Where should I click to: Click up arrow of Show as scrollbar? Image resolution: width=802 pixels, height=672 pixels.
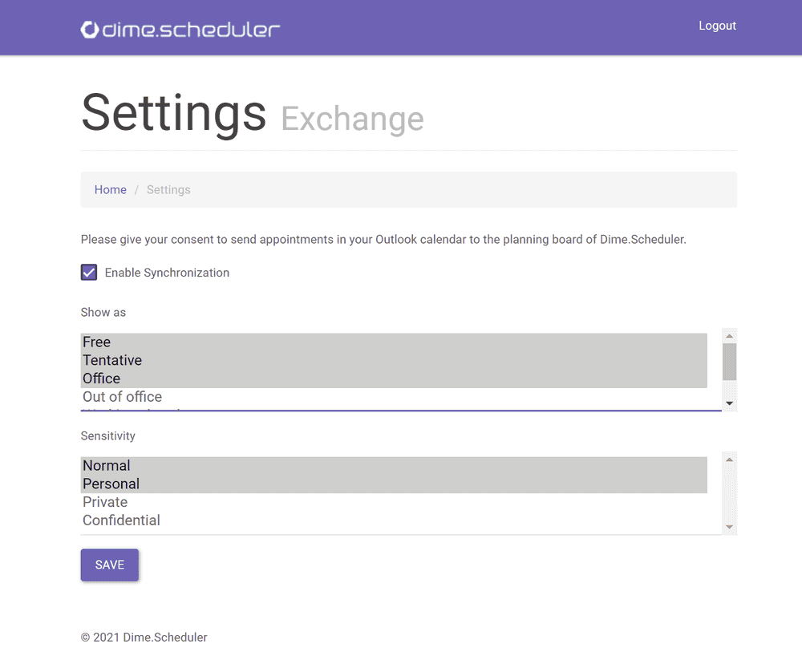(729, 336)
